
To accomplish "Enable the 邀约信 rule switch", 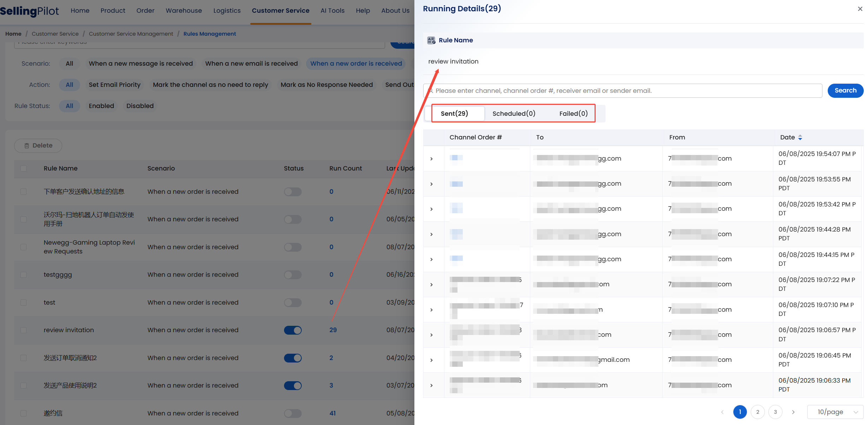I will (x=293, y=413).
